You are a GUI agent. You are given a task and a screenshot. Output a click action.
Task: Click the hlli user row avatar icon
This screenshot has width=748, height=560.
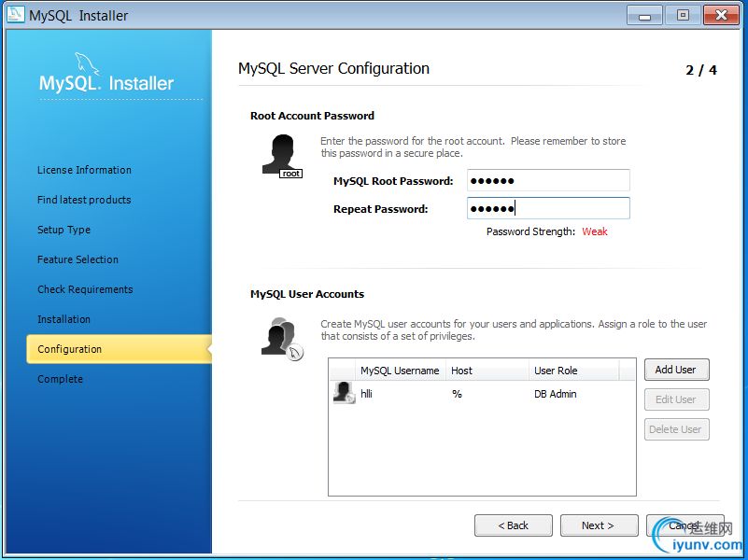point(344,393)
